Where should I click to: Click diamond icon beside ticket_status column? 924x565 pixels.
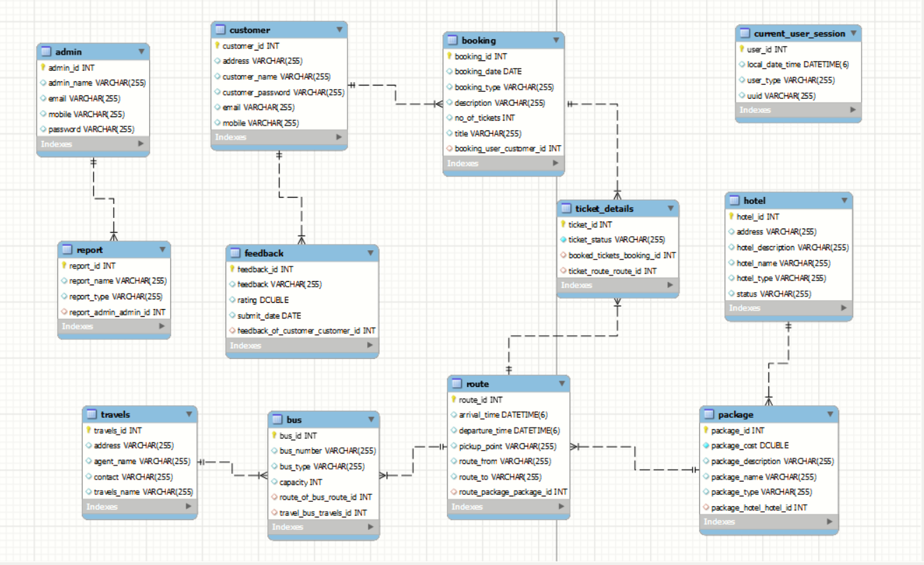point(563,240)
